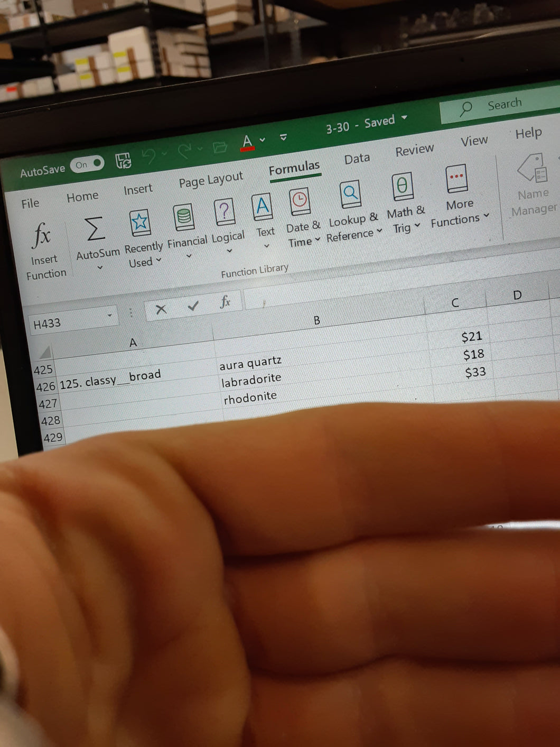
Task: Open the Financial functions icon
Action: [x=184, y=216]
